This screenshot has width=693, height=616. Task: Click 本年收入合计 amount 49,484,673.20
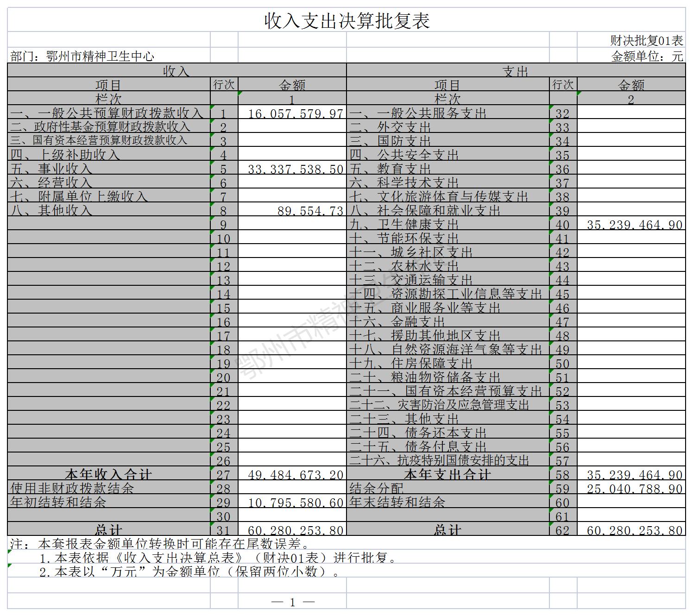(292, 474)
